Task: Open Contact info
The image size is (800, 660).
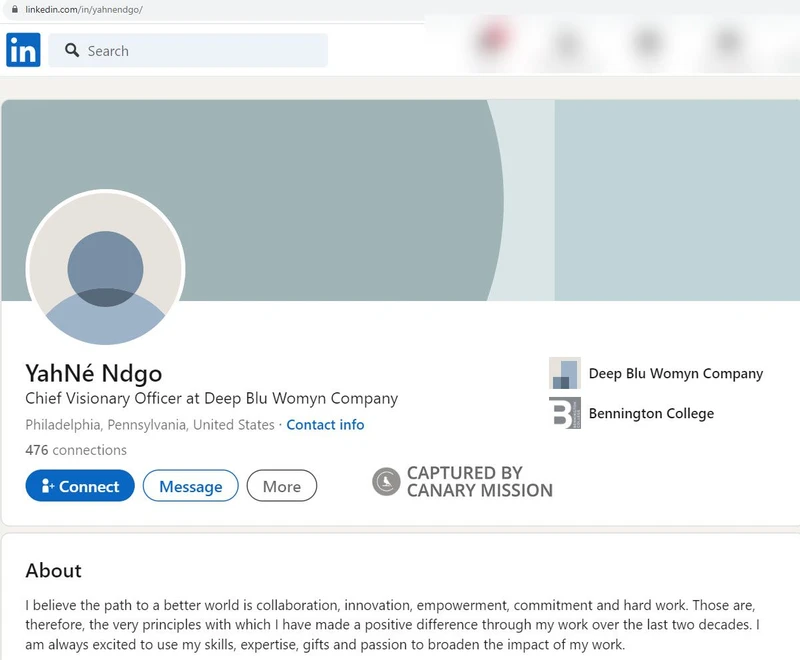Action: click(x=325, y=424)
